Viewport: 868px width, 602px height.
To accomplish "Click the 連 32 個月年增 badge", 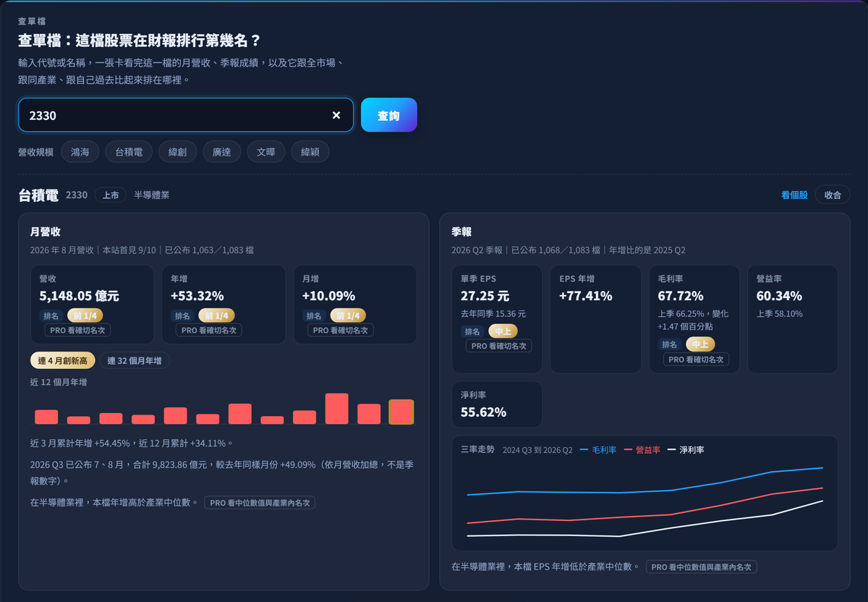I will (135, 360).
